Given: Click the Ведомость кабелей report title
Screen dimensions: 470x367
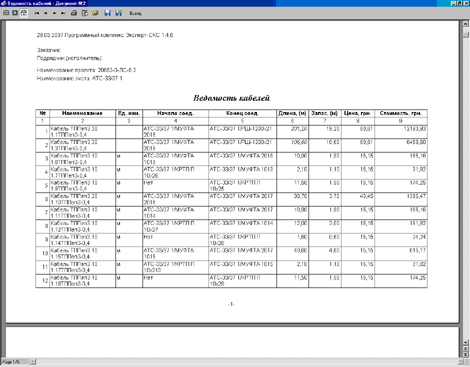Looking at the screenshot, I should (231, 98).
